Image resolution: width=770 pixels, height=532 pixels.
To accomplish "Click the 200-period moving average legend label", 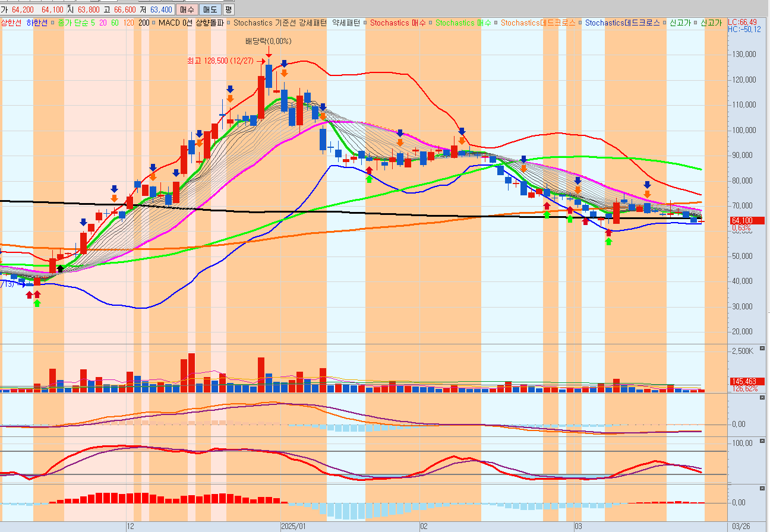I will click(144, 23).
